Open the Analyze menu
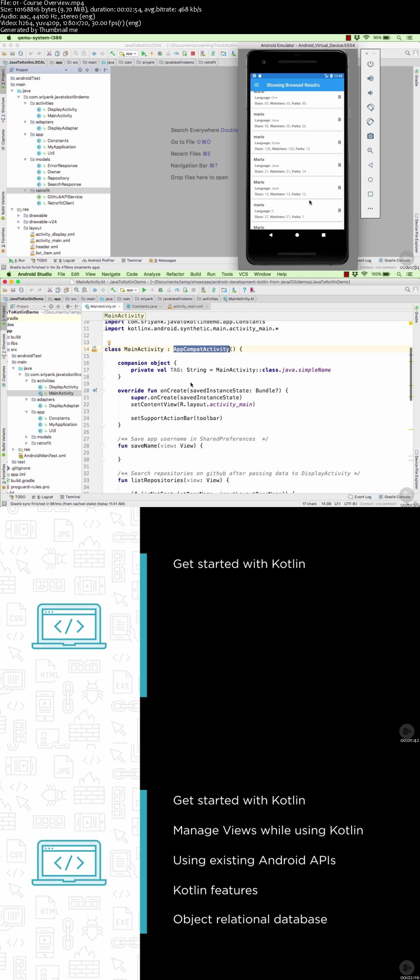 click(152, 274)
